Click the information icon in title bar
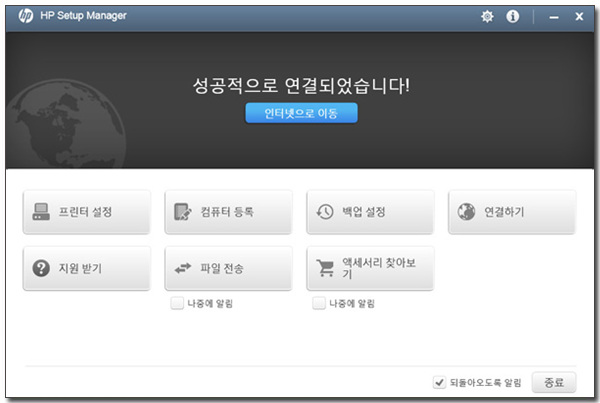Image resolution: width=600 pixels, height=403 pixels. 513,17
